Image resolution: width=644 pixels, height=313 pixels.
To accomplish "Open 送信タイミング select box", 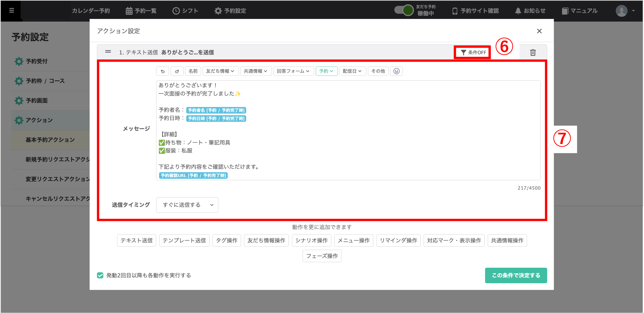I will click(x=187, y=205).
